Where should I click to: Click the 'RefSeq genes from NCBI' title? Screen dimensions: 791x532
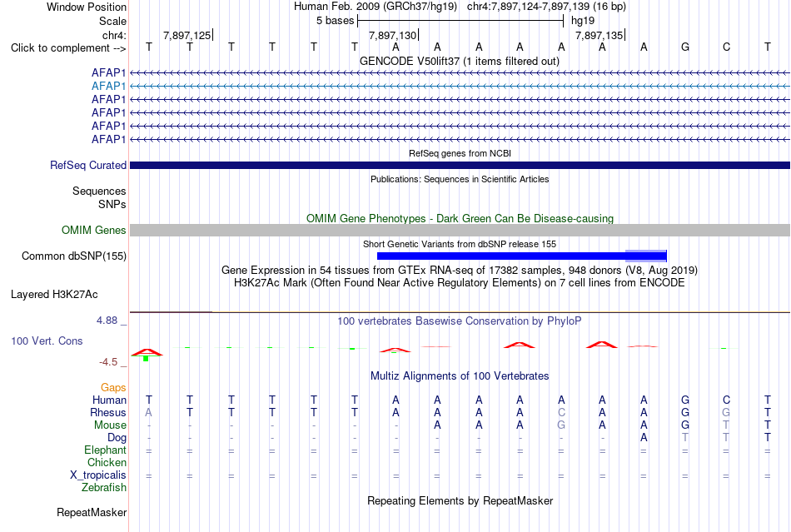460,153
